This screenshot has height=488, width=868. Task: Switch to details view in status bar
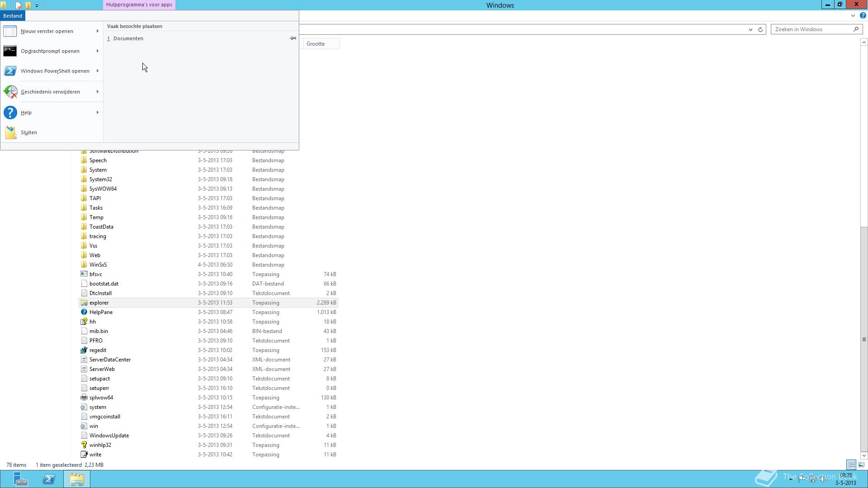click(x=851, y=465)
